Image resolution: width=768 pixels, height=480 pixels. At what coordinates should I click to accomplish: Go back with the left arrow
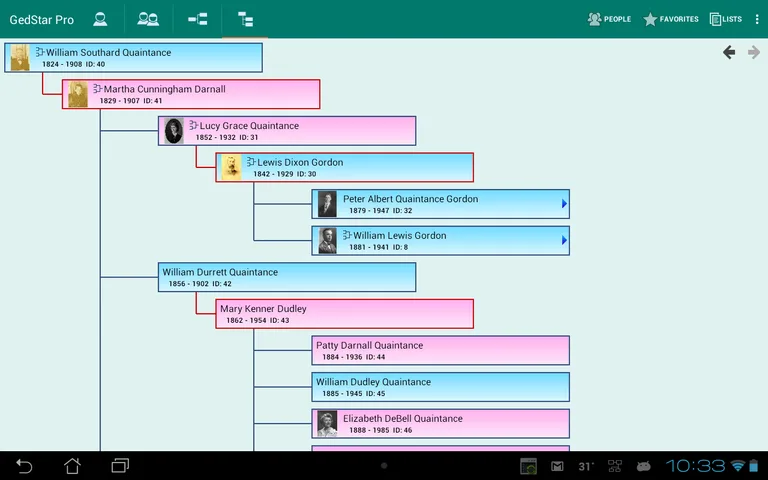pyautogui.click(x=729, y=52)
